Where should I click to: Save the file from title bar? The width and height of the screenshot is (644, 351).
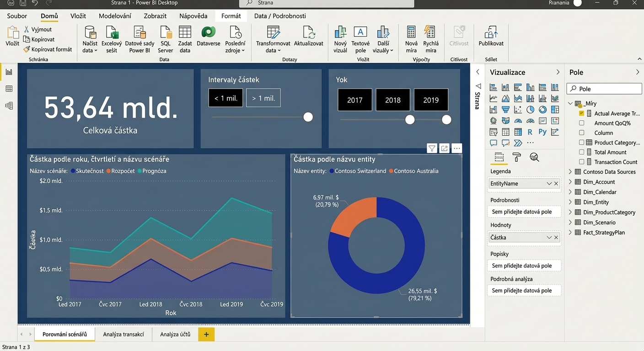tap(22, 3)
